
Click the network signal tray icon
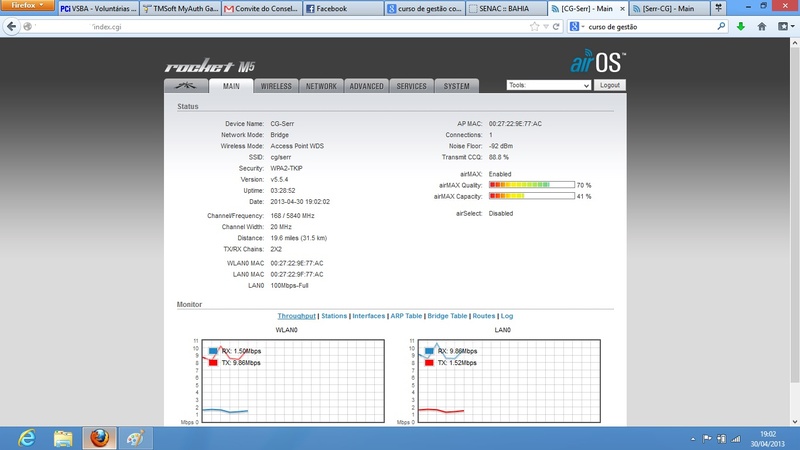[736, 438]
